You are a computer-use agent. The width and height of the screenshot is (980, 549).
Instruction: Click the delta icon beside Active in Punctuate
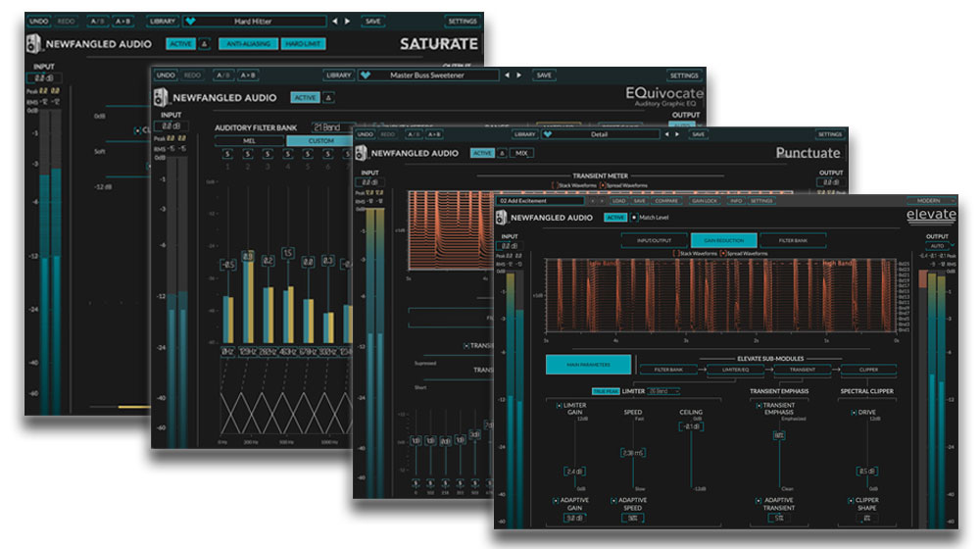point(502,153)
